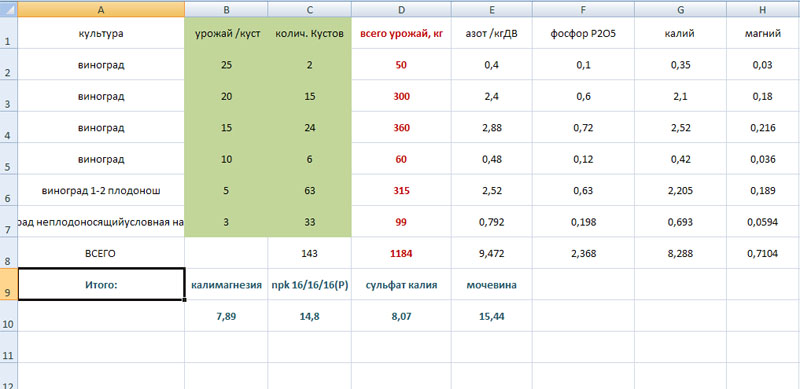Viewport: 800px width, 389px height.
Task: Click the 'сульфат калия' cell
Action: click(x=401, y=285)
